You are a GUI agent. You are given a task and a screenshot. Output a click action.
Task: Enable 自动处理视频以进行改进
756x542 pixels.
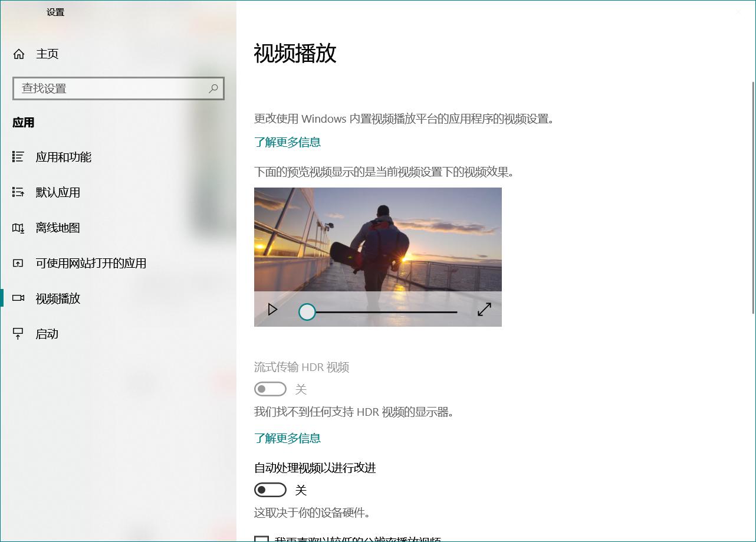270,490
